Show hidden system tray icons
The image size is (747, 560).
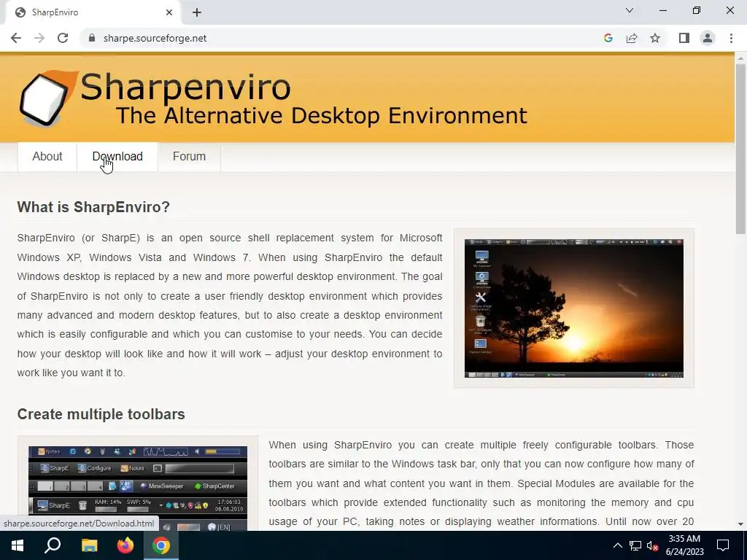(x=617, y=545)
